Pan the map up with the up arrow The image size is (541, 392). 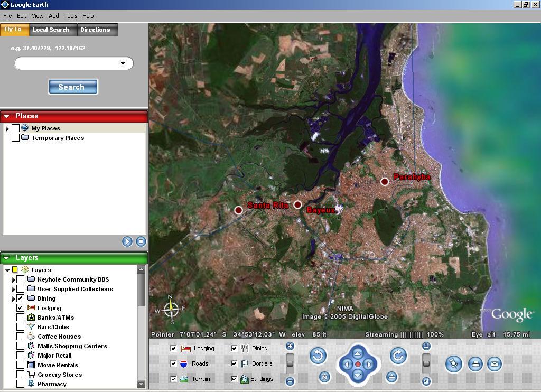pyautogui.click(x=358, y=353)
